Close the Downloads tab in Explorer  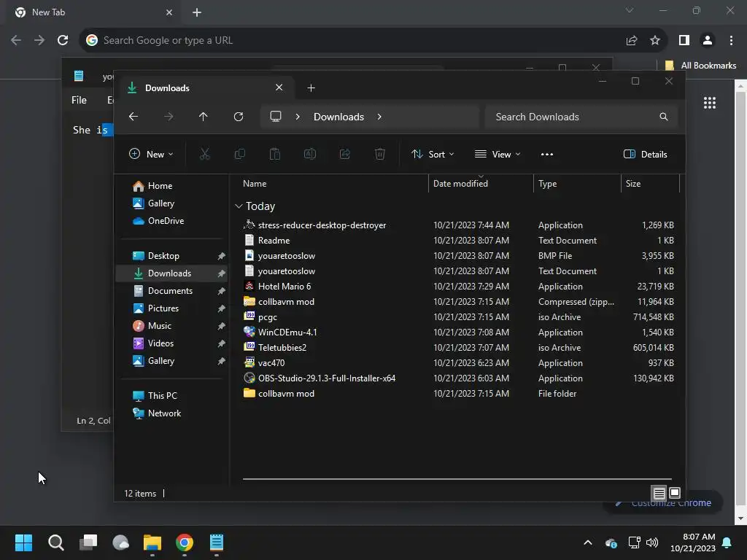pyautogui.click(x=279, y=87)
